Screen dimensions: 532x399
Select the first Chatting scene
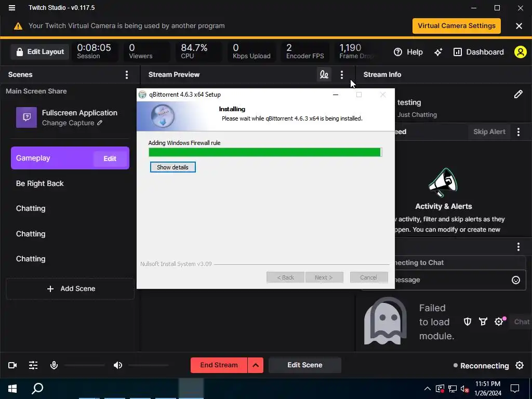click(31, 209)
